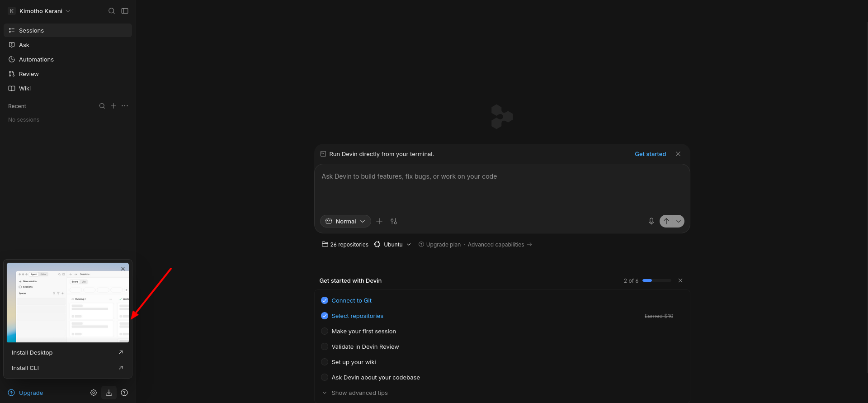Image resolution: width=868 pixels, height=403 pixels.
Task: Check the Ask Devin about your codebase circle
Action: pyautogui.click(x=325, y=377)
